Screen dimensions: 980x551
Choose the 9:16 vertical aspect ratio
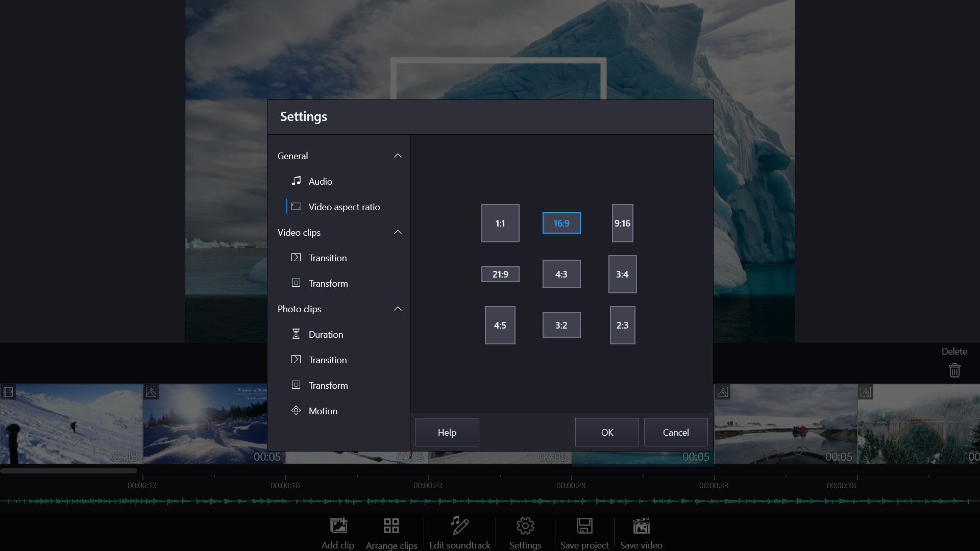pos(622,223)
